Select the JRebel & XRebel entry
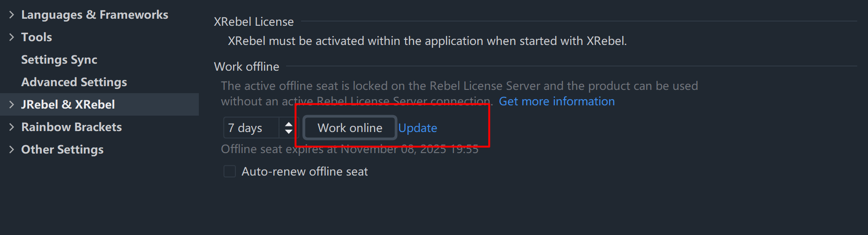 (x=68, y=105)
